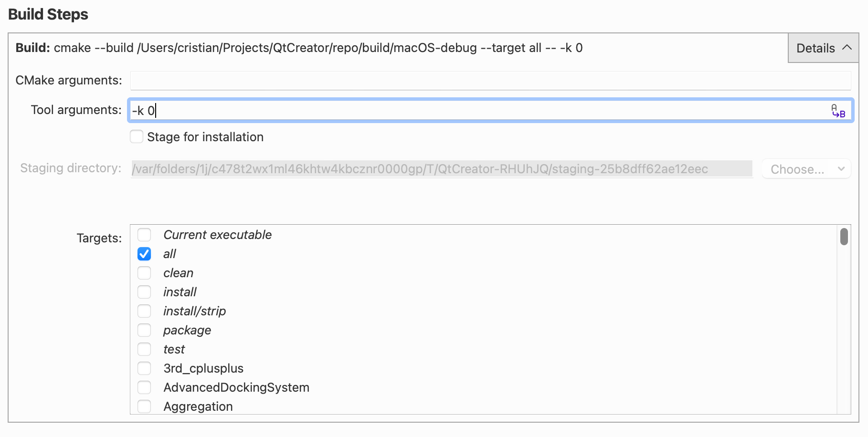Open the Choose staging directory dropdown
868x437 pixels.
(x=806, y=168)
